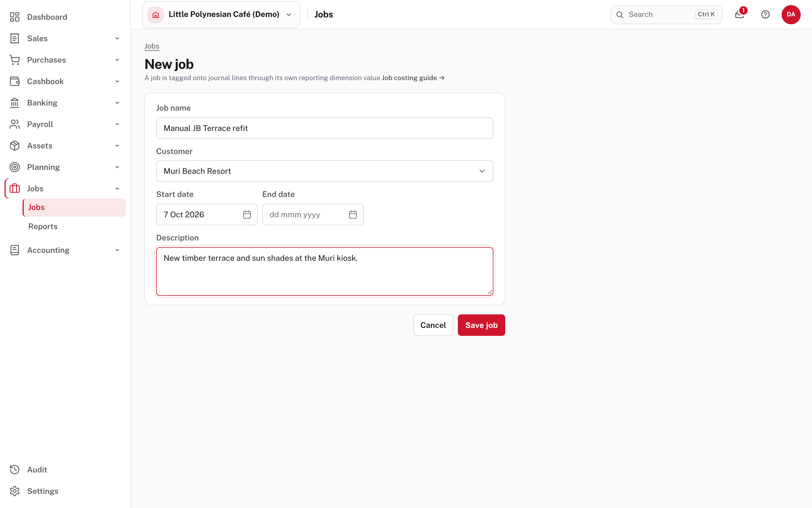Open the organisation switcher dropdown
This screenshot has width=812, height=508.
point(221,14)
